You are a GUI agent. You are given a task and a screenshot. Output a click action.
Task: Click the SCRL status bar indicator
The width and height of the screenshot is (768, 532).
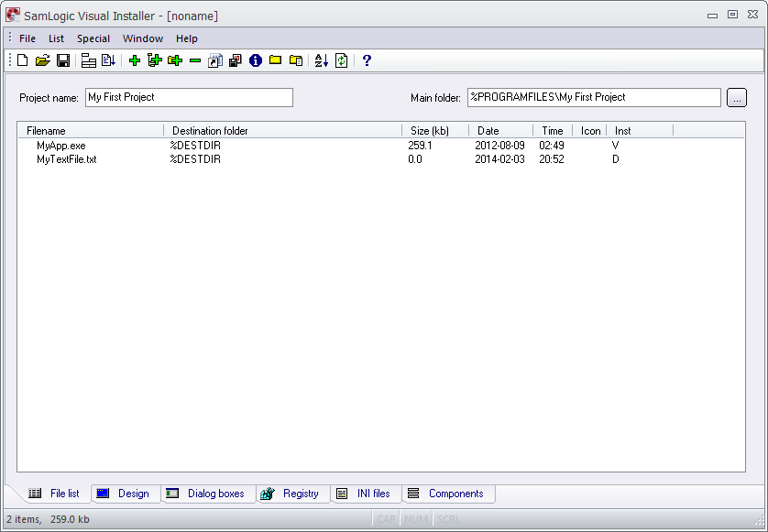coord(448,519)
